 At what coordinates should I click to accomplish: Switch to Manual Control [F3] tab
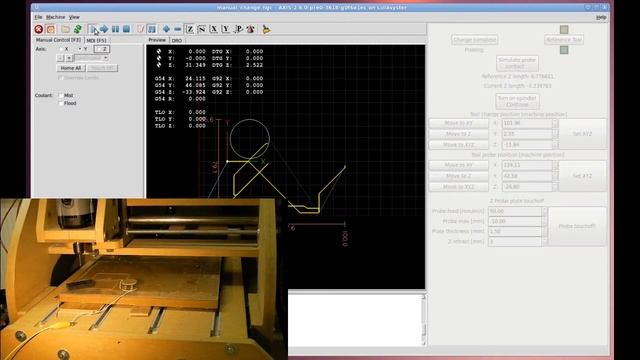pos(58,40)
